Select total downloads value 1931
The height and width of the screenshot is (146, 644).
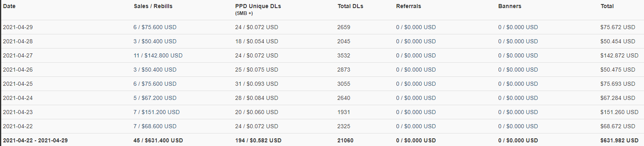pyautogui.click(x=344, y=112)
